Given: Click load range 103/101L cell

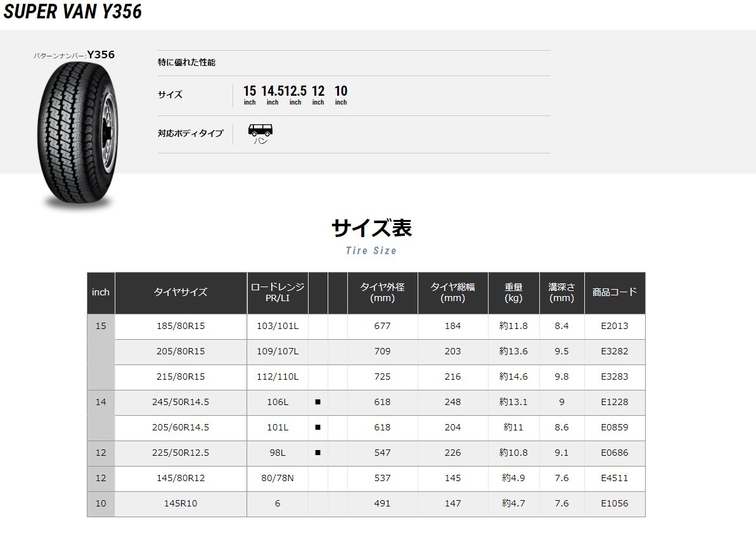Looking at the screenshot, I should click(278, 326).
